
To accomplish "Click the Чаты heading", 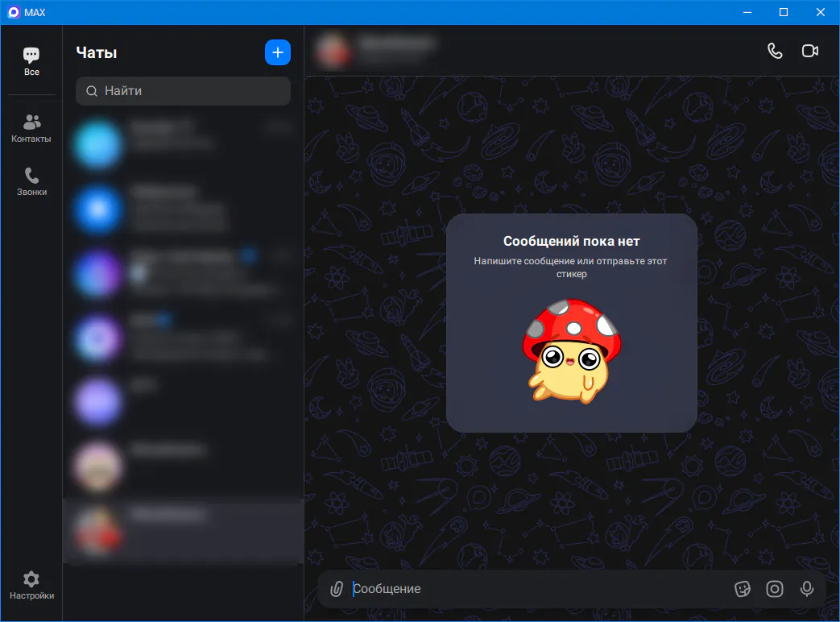I will click(x=97, y=52).
